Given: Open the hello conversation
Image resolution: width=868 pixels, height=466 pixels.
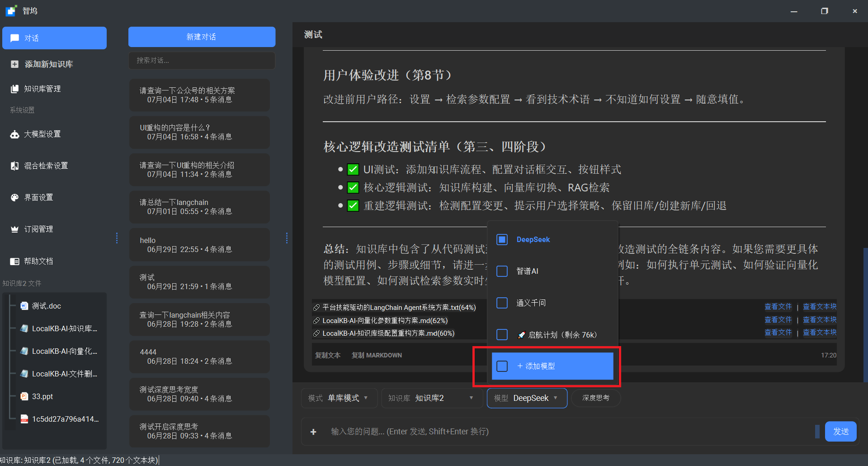Looking at the screenshot, I should pos(199,245).
